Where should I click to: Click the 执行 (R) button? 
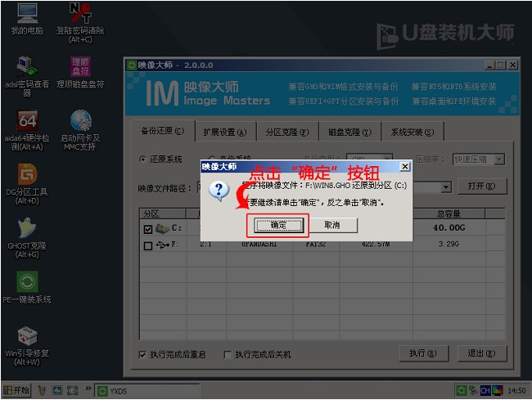(x=424, y=354)
